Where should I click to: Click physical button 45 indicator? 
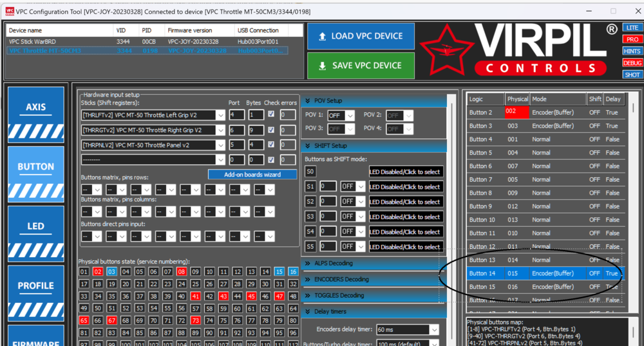251,296
